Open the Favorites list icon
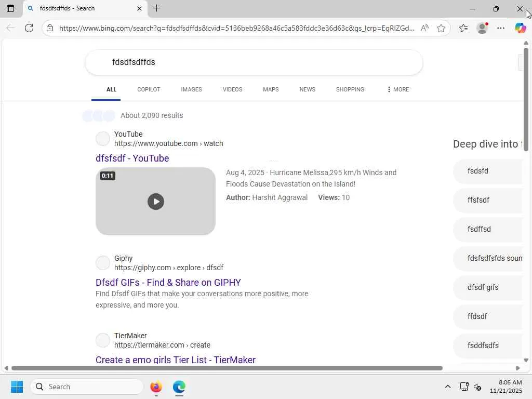 coord(463,28)
